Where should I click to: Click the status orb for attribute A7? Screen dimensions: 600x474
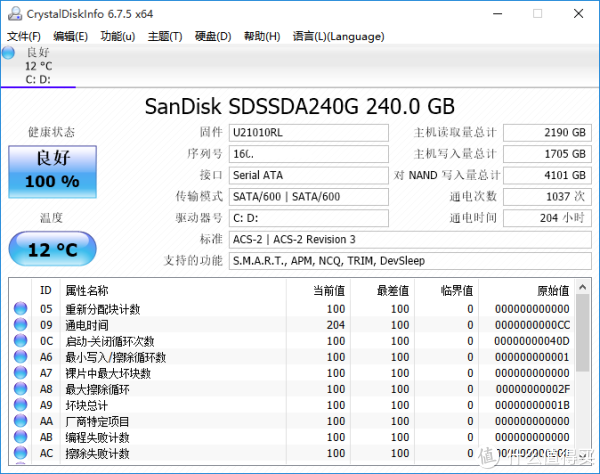(x=21, y=373)
